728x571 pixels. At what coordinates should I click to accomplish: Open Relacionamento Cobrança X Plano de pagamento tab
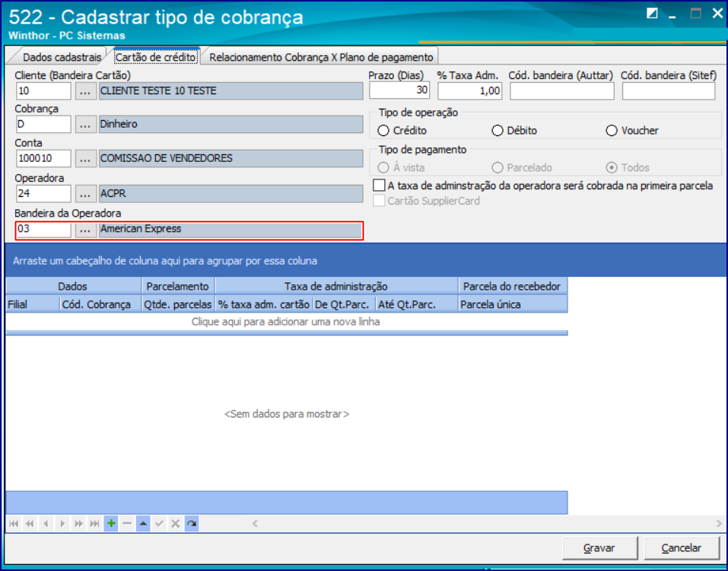click(x=321, y=57)
